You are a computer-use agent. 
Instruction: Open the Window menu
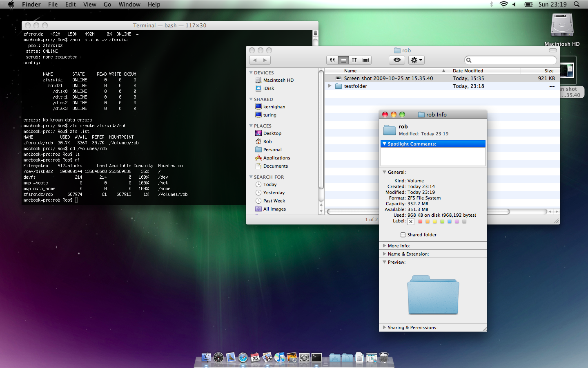[x=129, y=4]
